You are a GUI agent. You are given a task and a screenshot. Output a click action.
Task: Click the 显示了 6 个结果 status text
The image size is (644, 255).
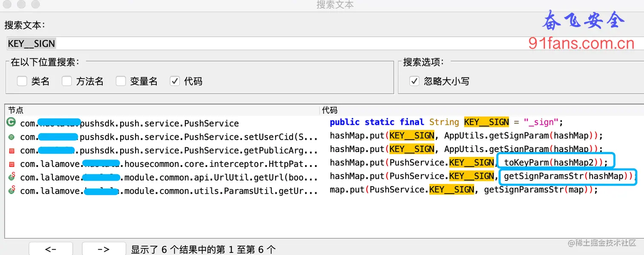[x=203, y=249]
